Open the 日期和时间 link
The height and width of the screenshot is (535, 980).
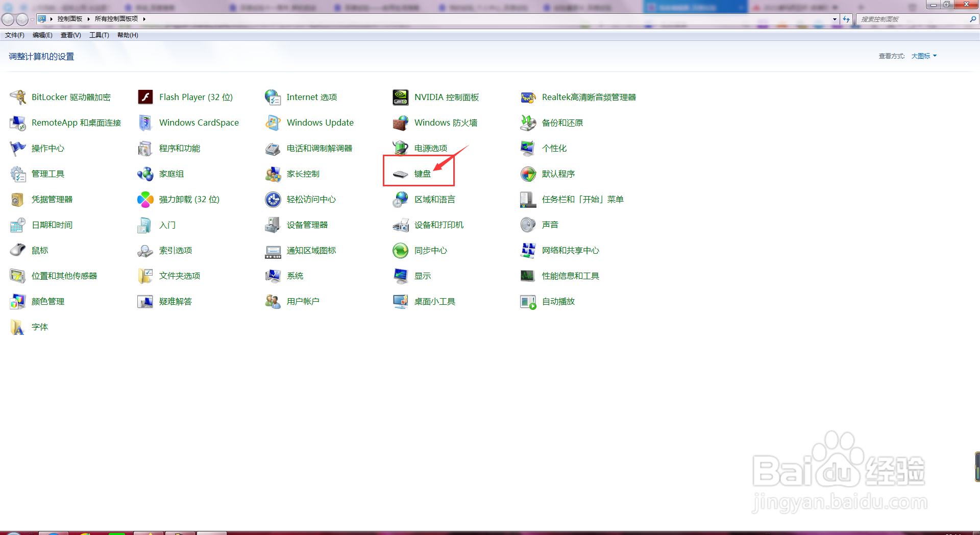(x=52, y=225)
